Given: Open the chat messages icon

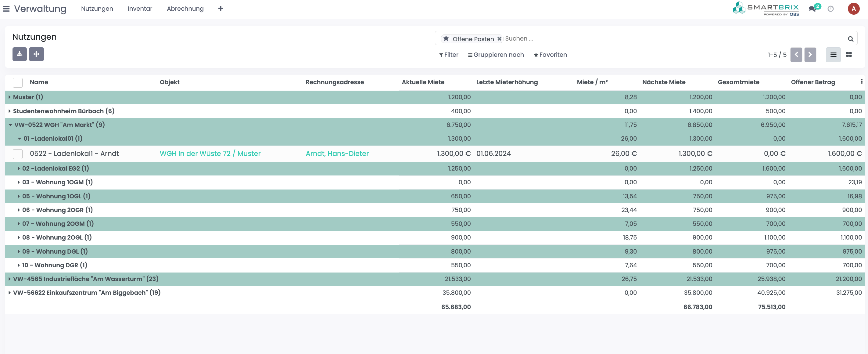Looking at the screenshot, I should coord(812,9).
